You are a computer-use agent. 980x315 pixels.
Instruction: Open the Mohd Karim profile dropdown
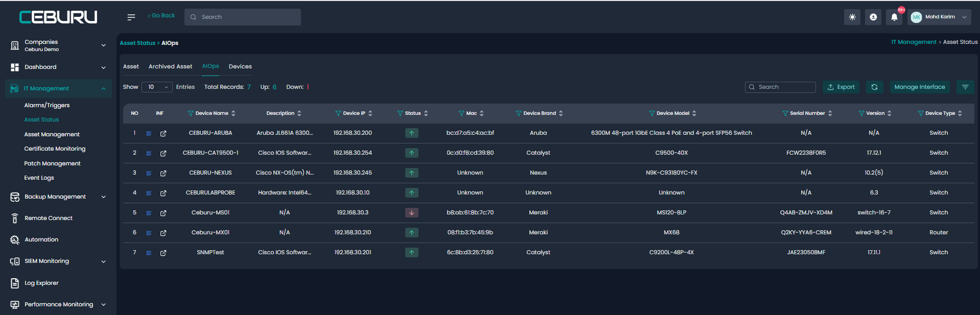pos(940,17)
